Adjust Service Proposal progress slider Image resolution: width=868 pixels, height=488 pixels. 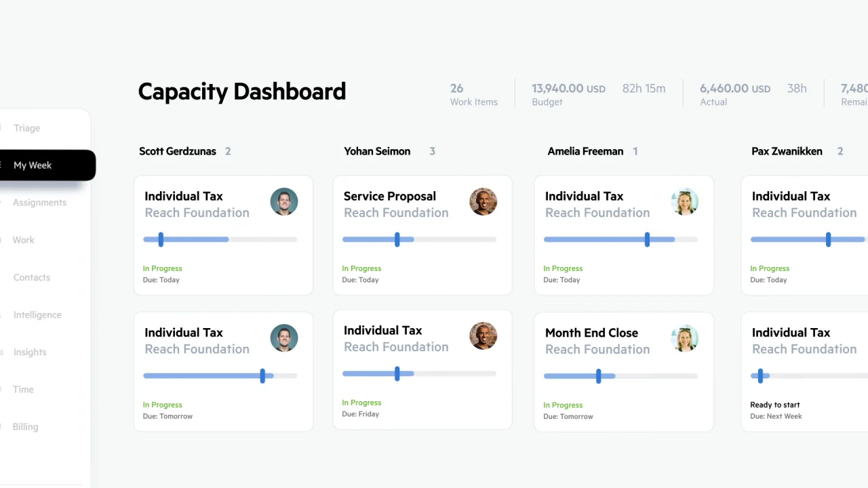coord(397,239)
